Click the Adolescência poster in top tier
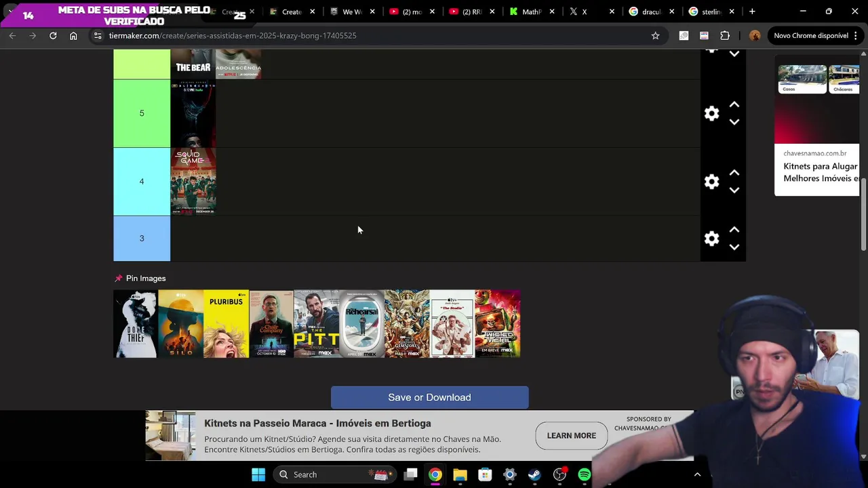Screen dimensions: 868x488 coord(239,64)
